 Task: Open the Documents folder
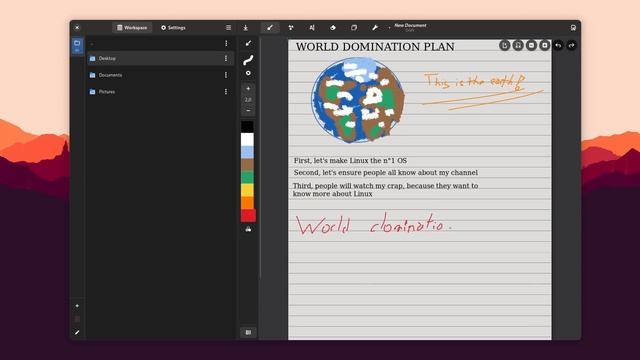[x=160, y=75]
